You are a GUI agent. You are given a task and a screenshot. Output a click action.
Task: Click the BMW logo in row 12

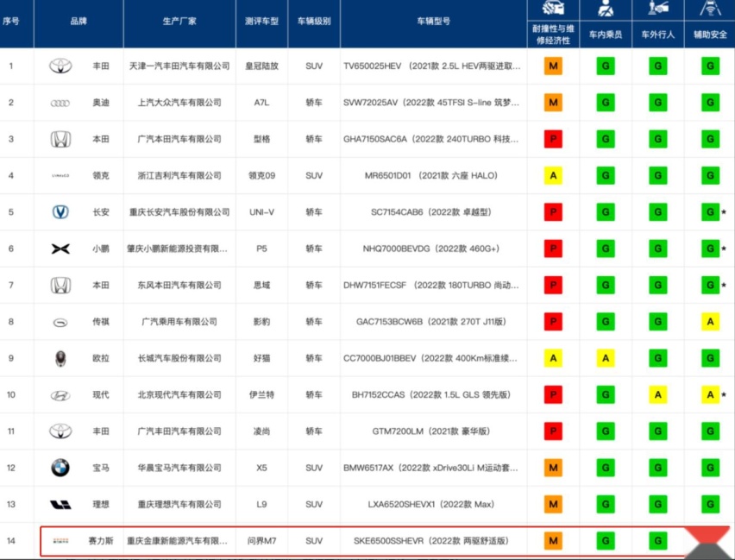pos(60,468)
